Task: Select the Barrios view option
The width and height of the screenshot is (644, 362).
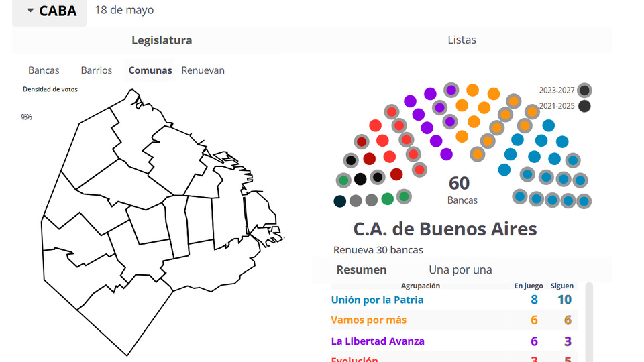Action: click(x=97, y=70)
